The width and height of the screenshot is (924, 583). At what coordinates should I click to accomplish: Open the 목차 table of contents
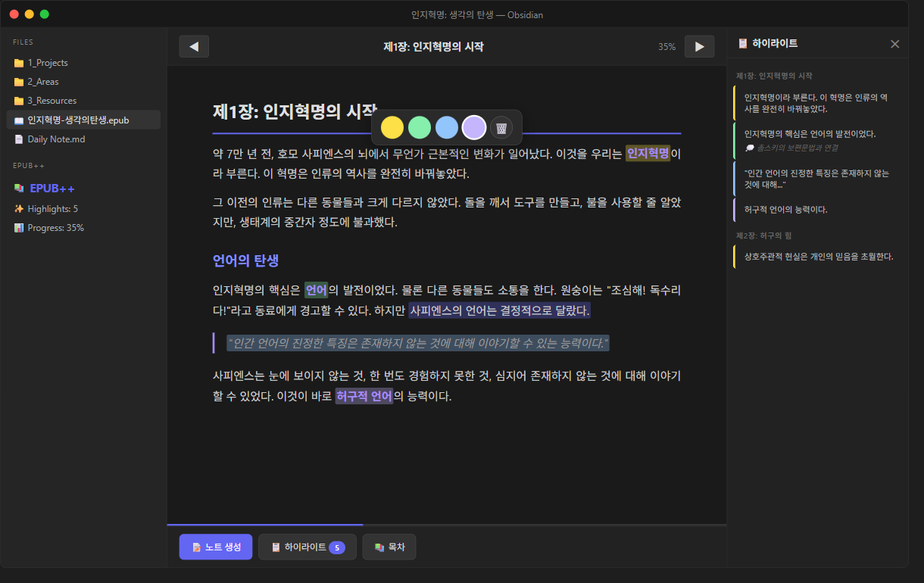click(x=389, y=547)
